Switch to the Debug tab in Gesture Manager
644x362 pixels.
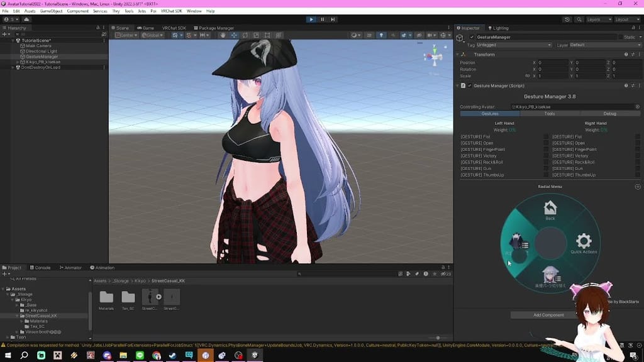pyautogui.click(x=611, y=114)
